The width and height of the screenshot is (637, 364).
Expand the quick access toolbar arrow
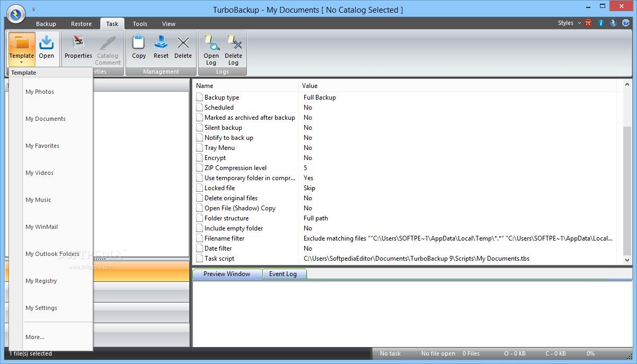pos(34,10)
